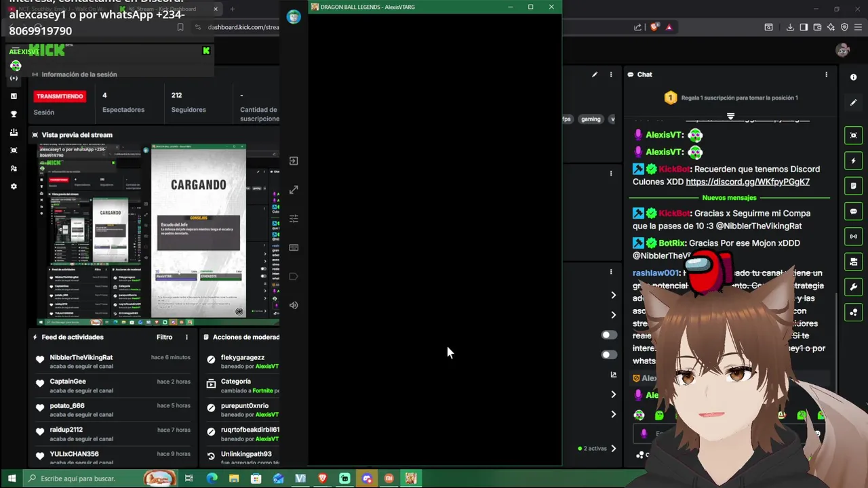This screenshot has width=868, height=488.
Task: Open the community users icon in left sidebar
Action: click(x=14, y=168)
